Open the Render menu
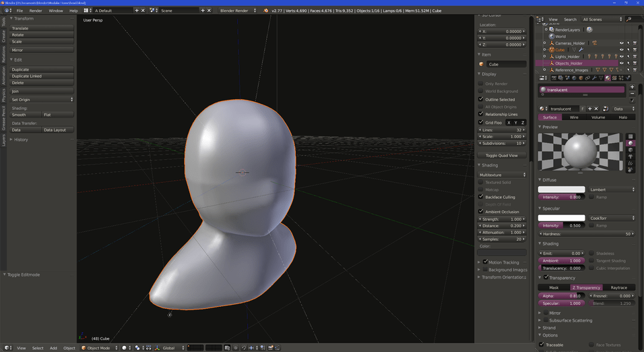 [35, 11]
